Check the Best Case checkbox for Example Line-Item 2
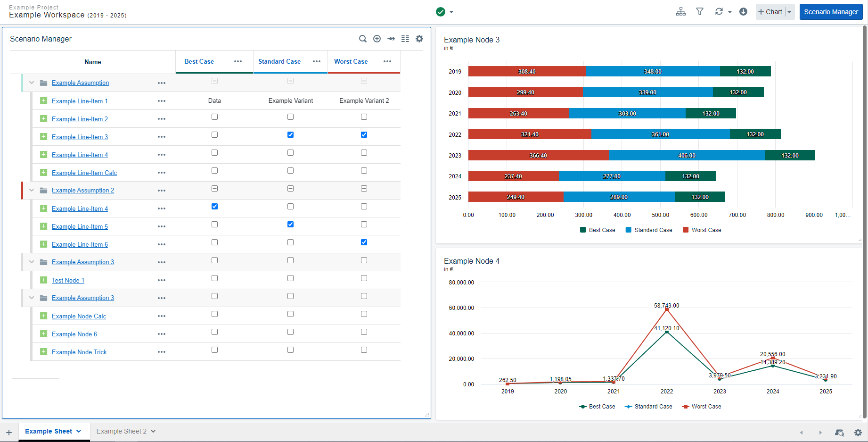 pyautogui.click(x=214, y=117)
